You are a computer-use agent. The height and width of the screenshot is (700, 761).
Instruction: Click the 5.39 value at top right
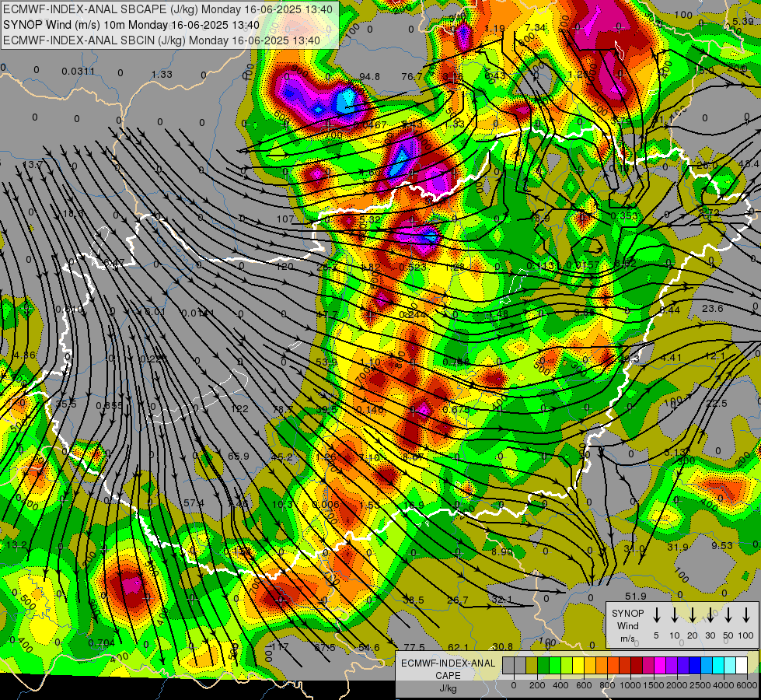[743, 21]
